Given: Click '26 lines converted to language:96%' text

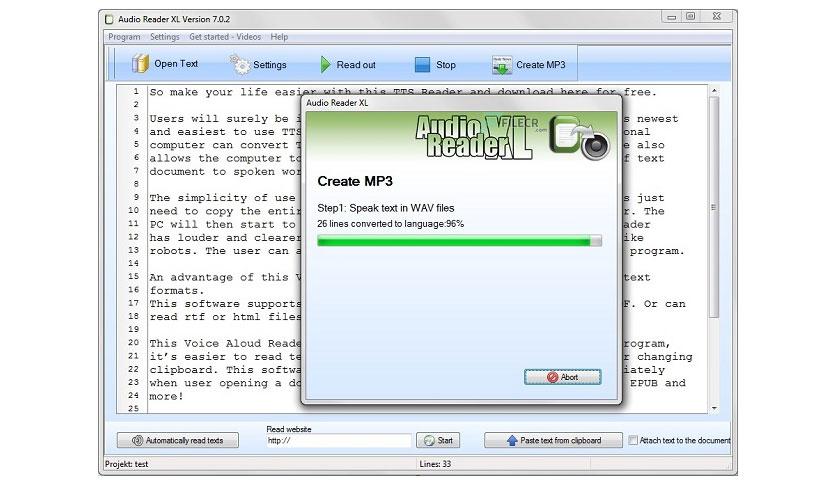Looking at the screenshot, I should click(x=390, y=224).
